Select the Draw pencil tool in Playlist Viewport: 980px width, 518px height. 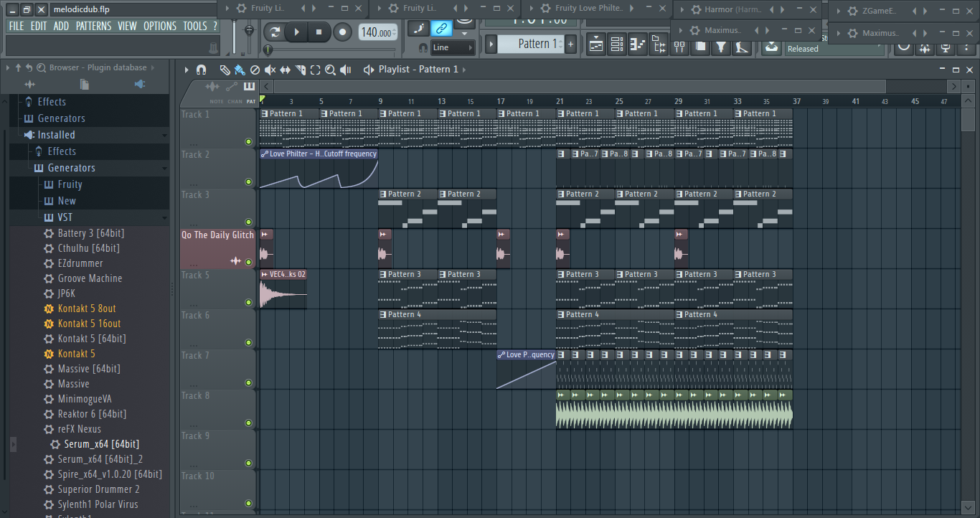pos(225,70)
